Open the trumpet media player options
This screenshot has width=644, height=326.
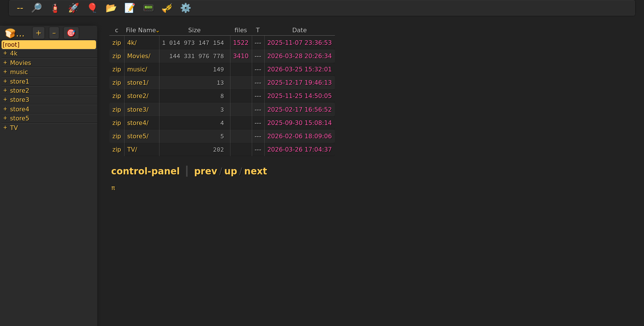tap(167, 8)
